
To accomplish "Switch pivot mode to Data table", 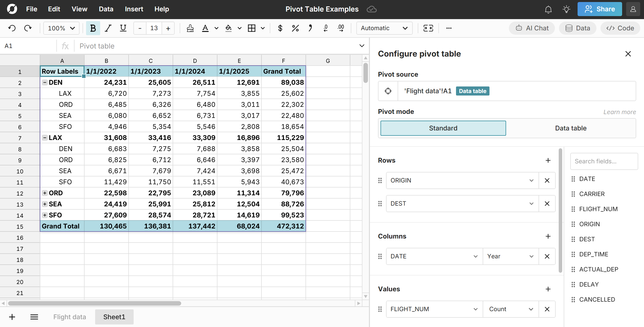I will (x=571, y=128).
